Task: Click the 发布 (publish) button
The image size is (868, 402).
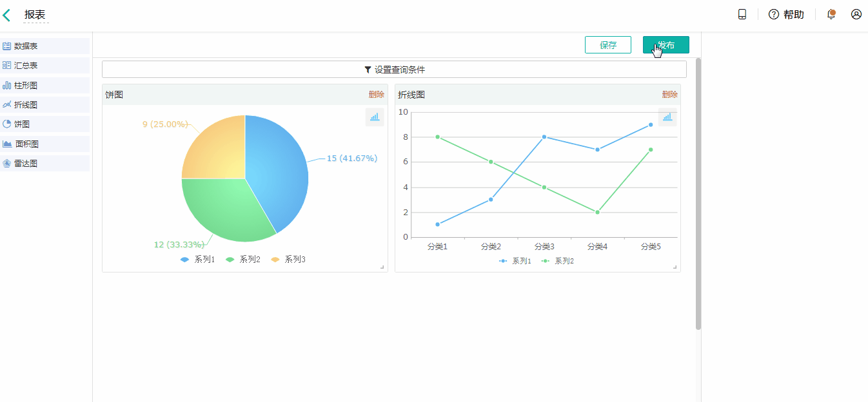Action: [x=666, y=44]
